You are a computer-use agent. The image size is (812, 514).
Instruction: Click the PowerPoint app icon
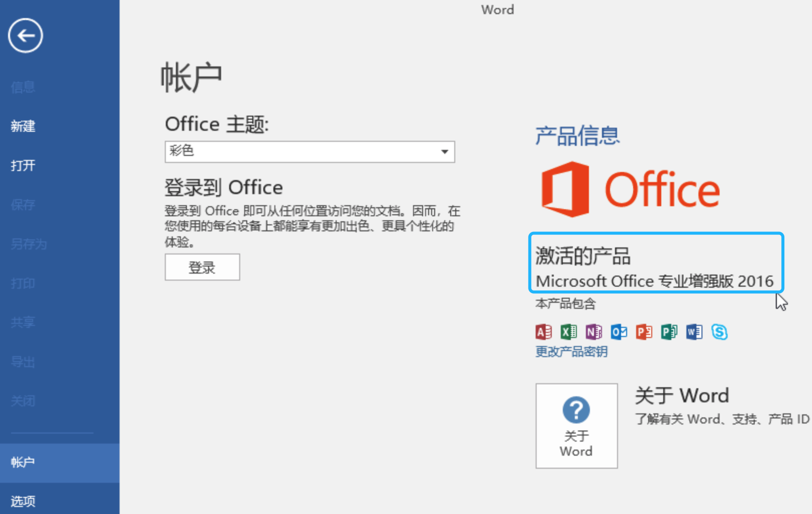(x=644, y=332)
